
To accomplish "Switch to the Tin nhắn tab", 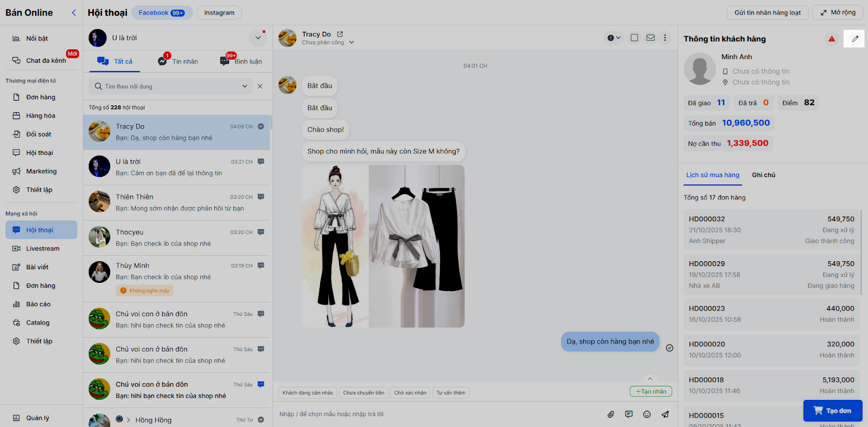I will 178,61.
